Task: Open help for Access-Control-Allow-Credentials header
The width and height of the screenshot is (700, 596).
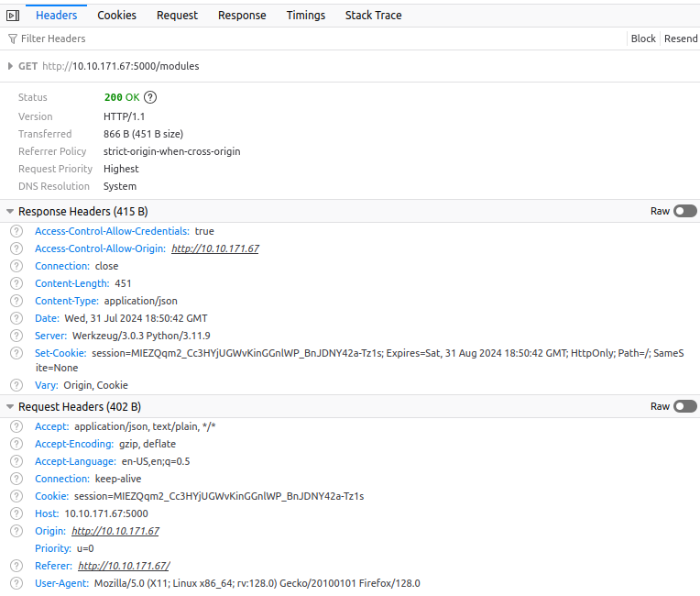Action: click(16, 231)
